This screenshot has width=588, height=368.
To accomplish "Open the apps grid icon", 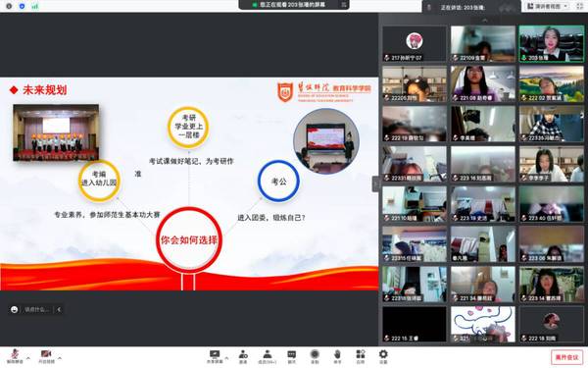I will pos(361,356).
